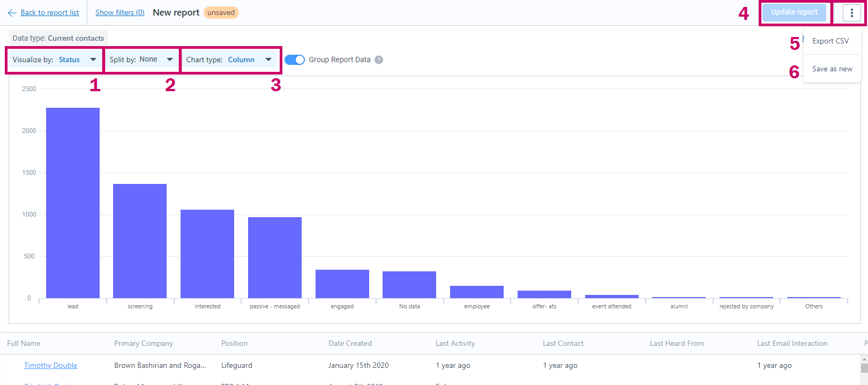868x385 pixels.
Task: Click the engaged column bar
Action: (x=342, y=284)
